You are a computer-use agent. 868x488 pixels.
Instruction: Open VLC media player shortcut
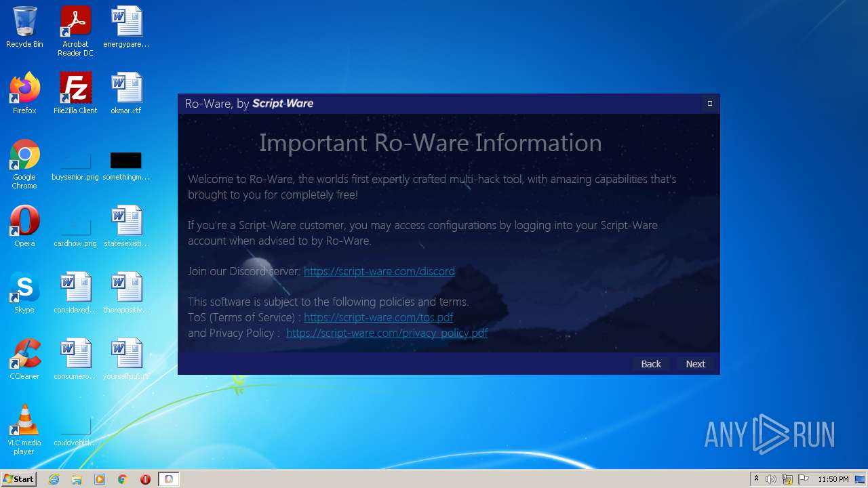coord(24,430)
